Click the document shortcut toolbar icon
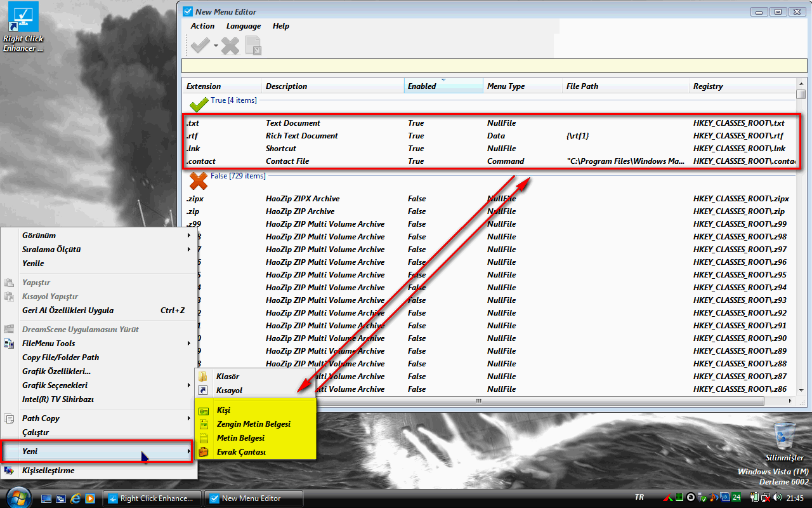 point(253,45)
